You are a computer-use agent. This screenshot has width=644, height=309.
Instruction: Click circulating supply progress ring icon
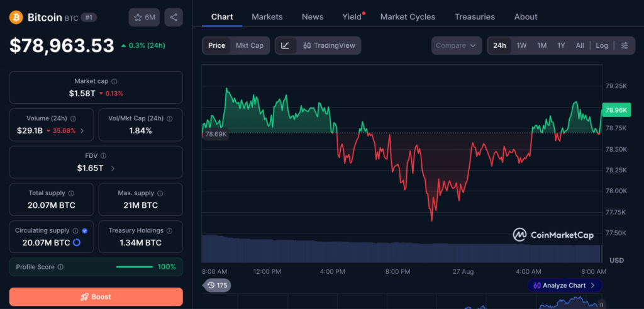pyautogui.click(x=76, y=243)
